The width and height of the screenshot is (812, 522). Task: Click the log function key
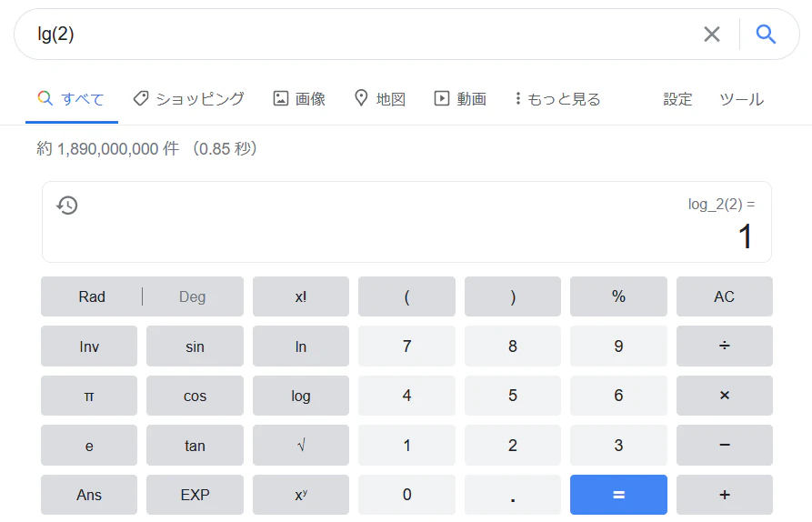pos(300,396)
